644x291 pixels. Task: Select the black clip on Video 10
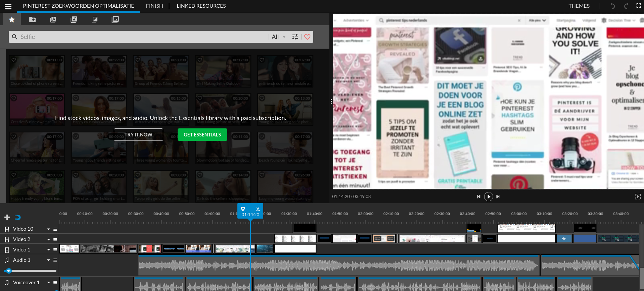point(304,228)
